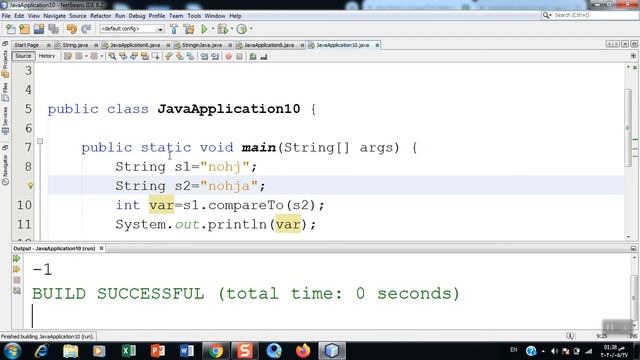Click the Windows Start button
The height and width of the screenshot is (360, 640).
tap(12, 351)
